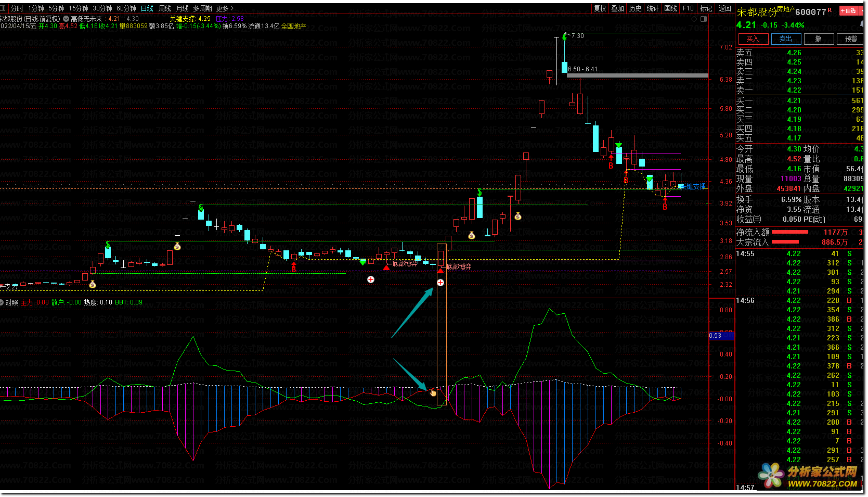Click the purple 压力: 2.58 header value
Viewport: 868px width, 497px height.
(x=230, y=19)
